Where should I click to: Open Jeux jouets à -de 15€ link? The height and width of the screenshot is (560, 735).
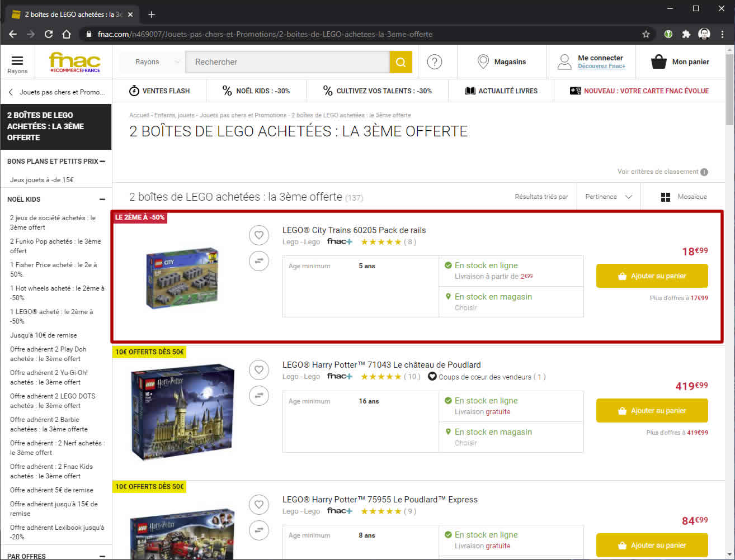(x=42, y=180)
